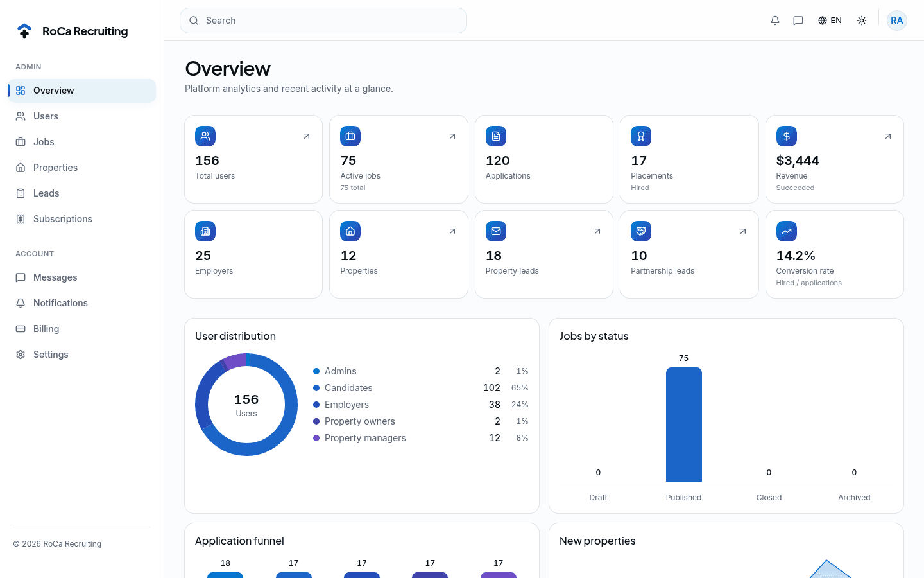Click the Employers legend row label
Image resolution: width=924 pixels, height=578 pixels.
(x=346, y=405)
